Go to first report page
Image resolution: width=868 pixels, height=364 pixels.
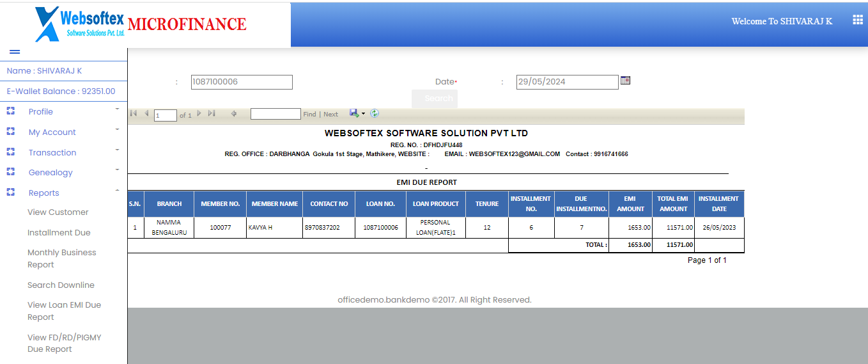134,113
